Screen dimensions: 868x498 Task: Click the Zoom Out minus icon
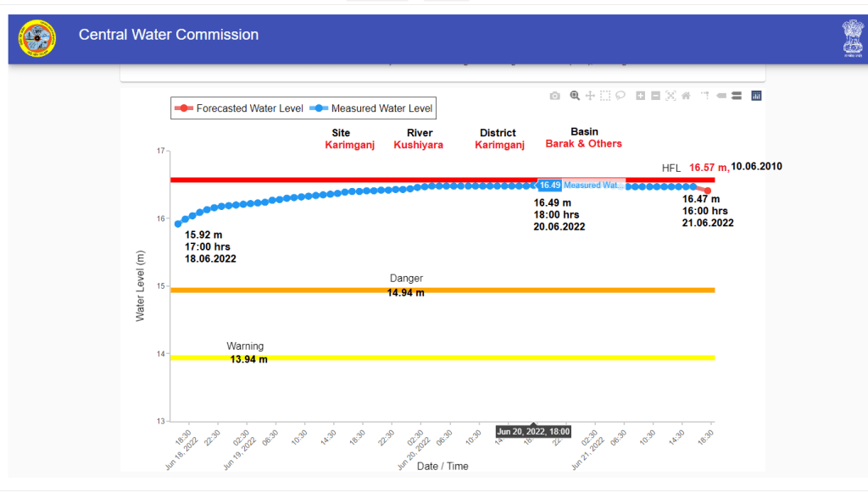[655, 96]
